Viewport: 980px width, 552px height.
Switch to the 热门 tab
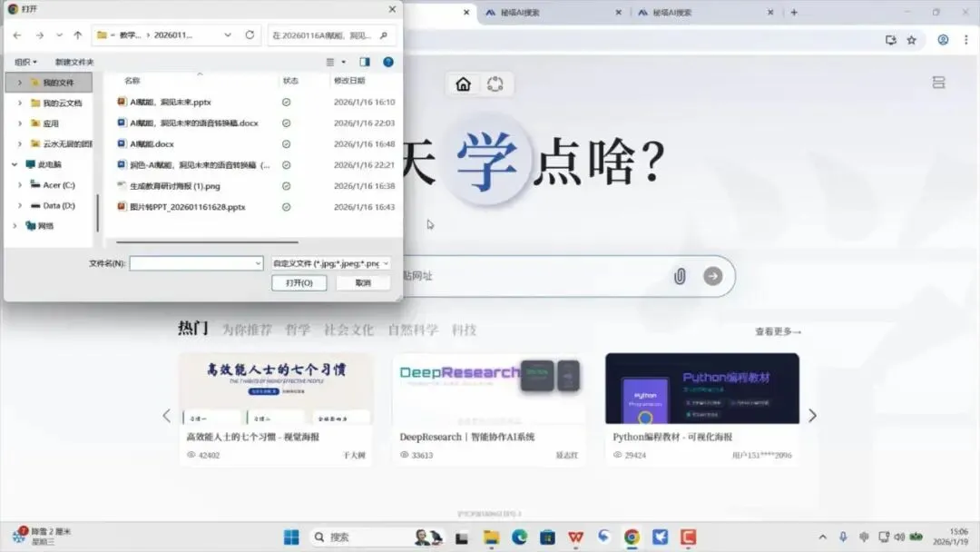(193, 328)
